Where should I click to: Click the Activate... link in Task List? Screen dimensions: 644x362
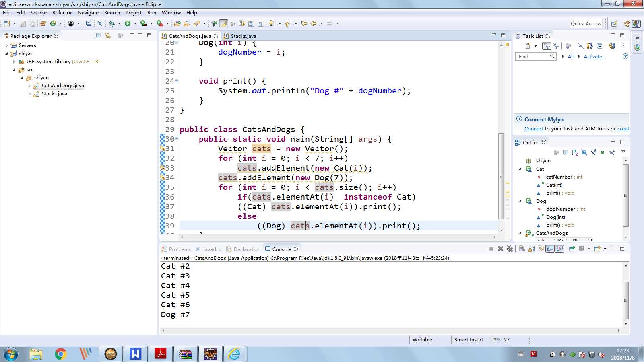tap(594, 56)
